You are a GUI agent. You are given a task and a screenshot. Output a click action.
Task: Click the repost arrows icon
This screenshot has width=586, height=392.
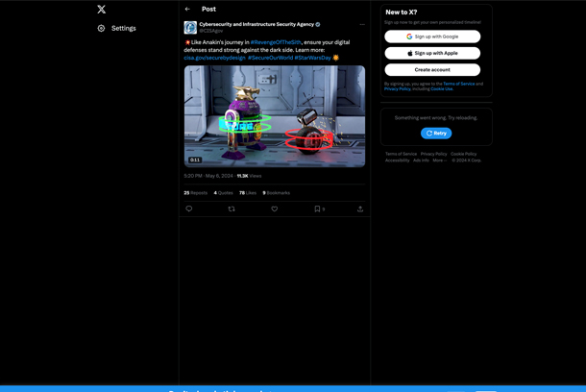pyautogui.click(x=232, y=208)
